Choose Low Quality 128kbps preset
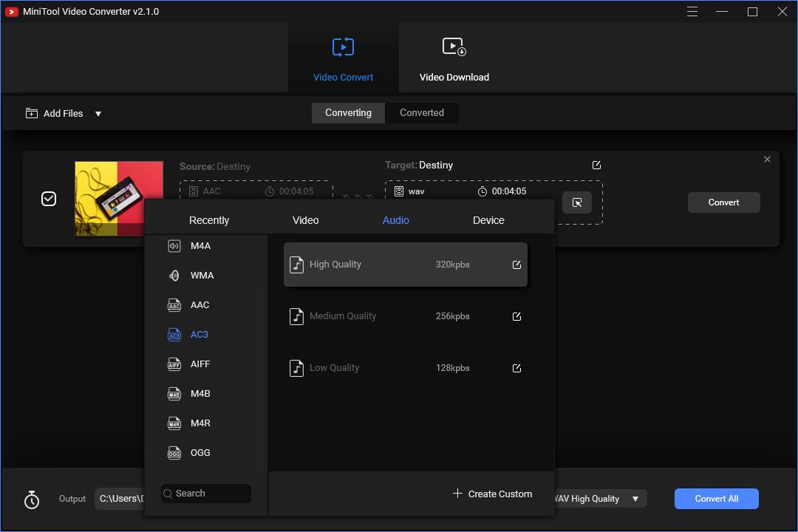The height and width of the screenshot is (532, 798). coord(405,367)
